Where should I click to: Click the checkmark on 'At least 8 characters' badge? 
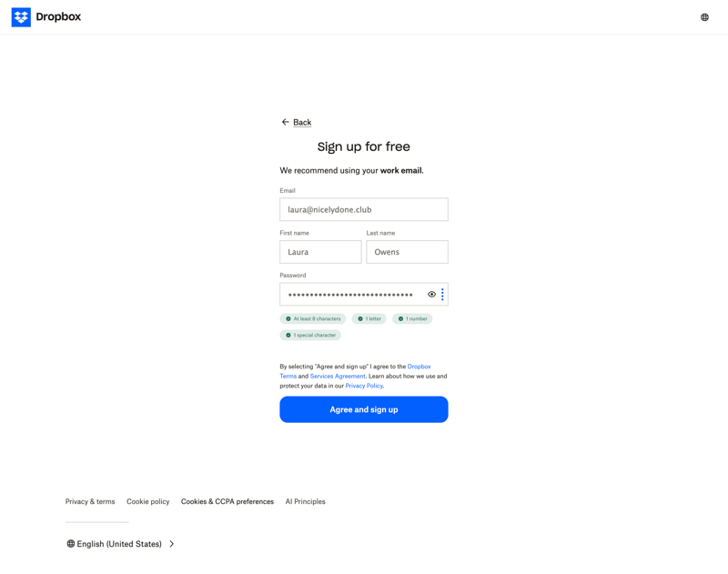pos(288,318)
